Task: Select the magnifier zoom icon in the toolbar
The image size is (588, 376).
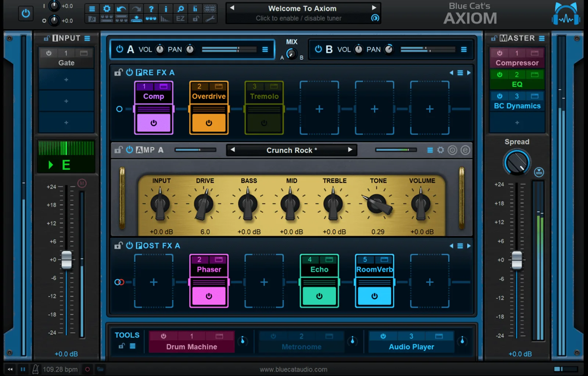Action: [180, 8]
